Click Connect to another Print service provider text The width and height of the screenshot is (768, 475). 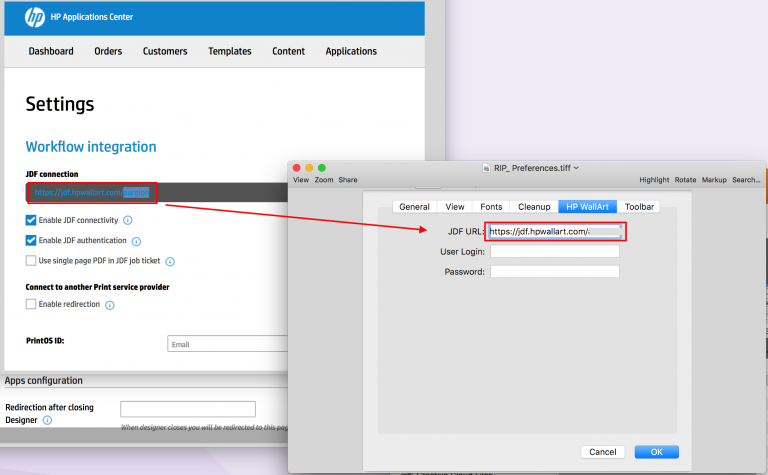[x=97, y=287]
